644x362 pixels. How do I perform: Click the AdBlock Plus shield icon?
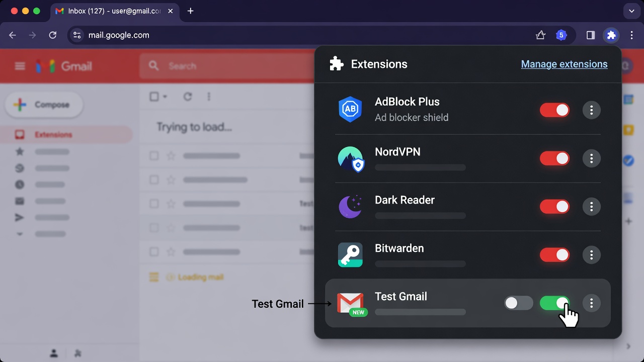pyautogui.click(x=350, y=110)
